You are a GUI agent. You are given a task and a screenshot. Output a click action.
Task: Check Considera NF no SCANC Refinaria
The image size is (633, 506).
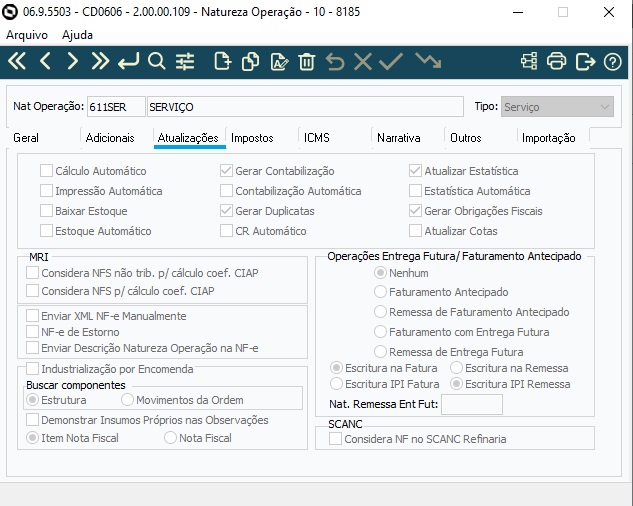click(335, 439)
